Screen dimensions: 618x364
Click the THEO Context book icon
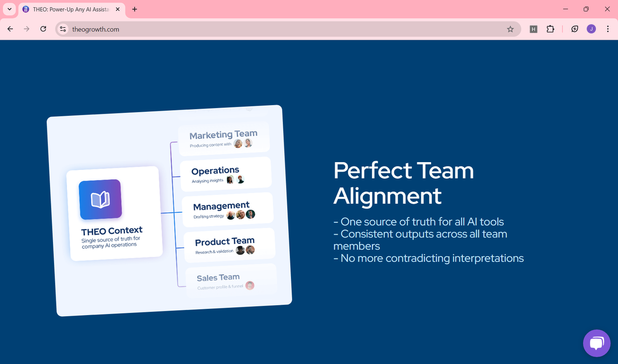(x=100, y=199)
